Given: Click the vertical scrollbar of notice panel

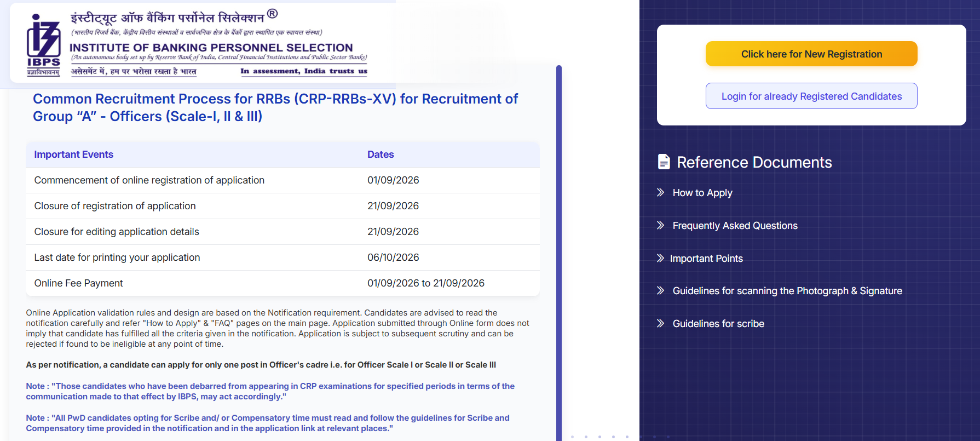Looking at the screenshot, I should click(559, 252).
